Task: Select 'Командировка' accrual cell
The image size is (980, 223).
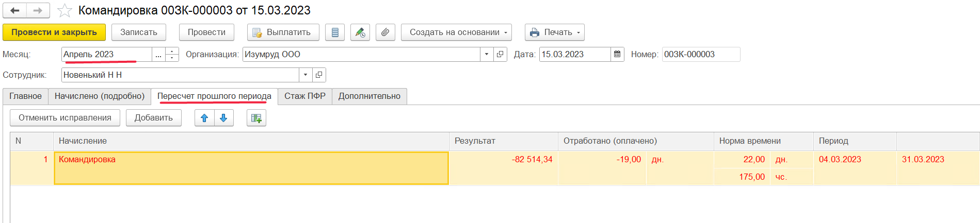Action: 251,168
